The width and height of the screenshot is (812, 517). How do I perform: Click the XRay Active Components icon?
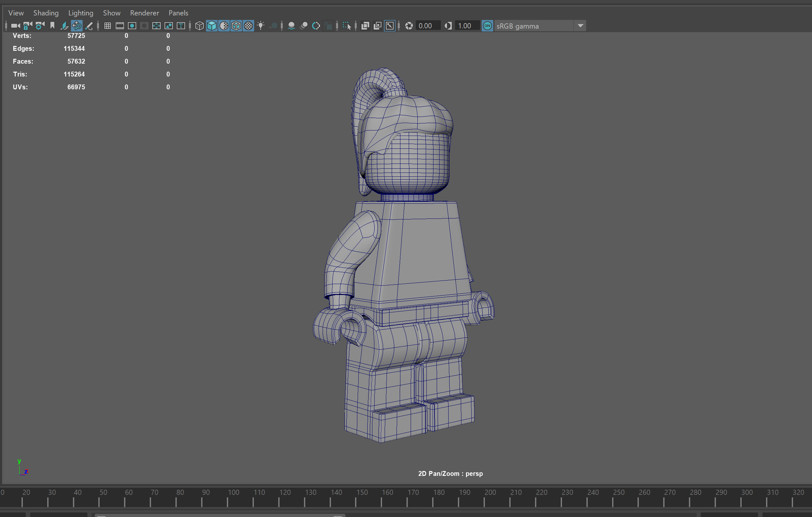click(x=377, y=26)
